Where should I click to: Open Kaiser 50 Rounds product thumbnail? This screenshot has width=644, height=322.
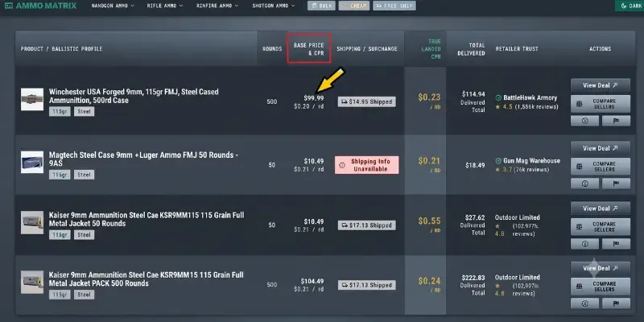click(32, 223)
